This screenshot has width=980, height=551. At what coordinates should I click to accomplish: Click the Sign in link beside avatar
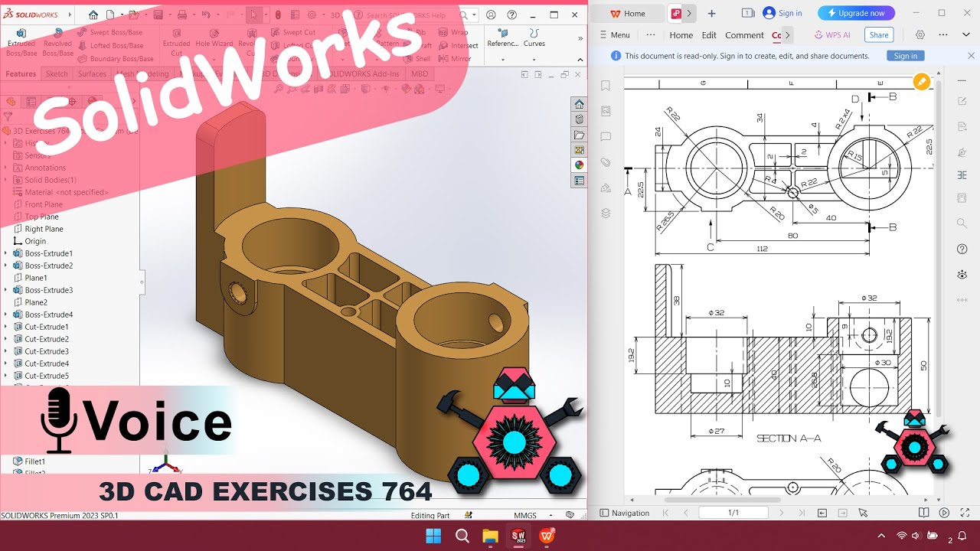tap(790, 13)
